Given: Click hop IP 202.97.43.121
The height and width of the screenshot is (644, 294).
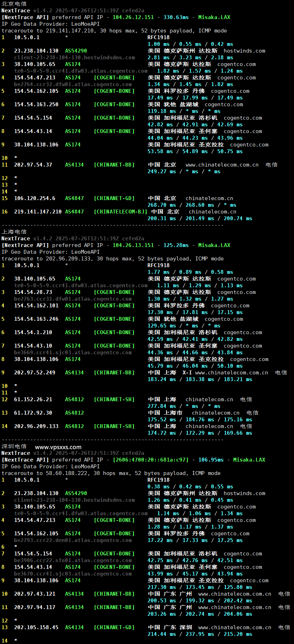Looking at the screenshot, I should 35,594.
